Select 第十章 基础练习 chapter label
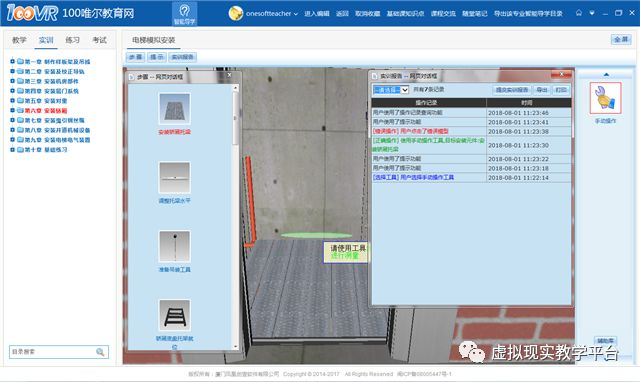 [x=46, y=150]
